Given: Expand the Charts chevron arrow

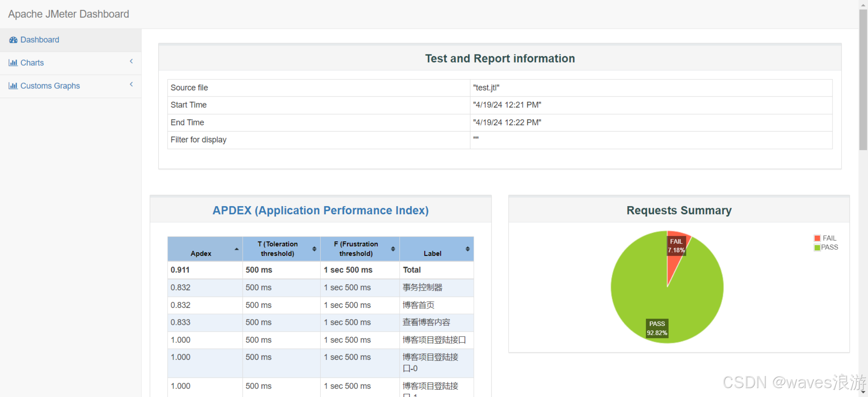Looking at the screenshot, I should pyautogui.click(x=131, y=61).
